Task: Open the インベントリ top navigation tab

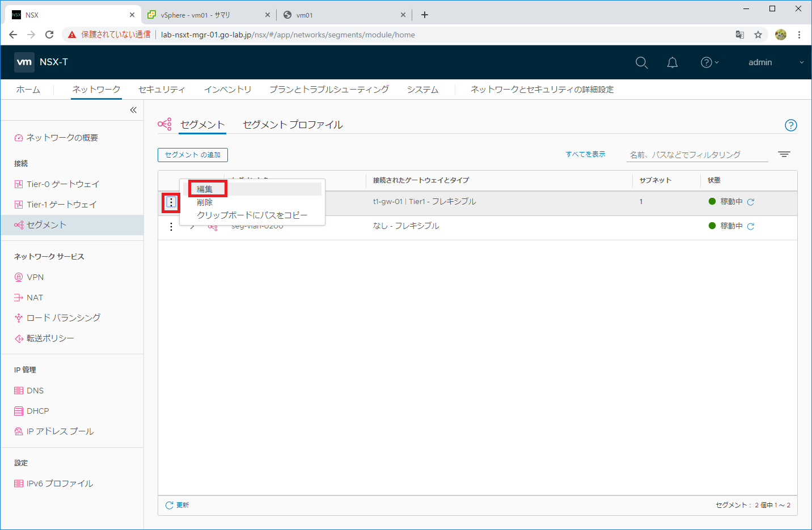Action: (227, 90)
